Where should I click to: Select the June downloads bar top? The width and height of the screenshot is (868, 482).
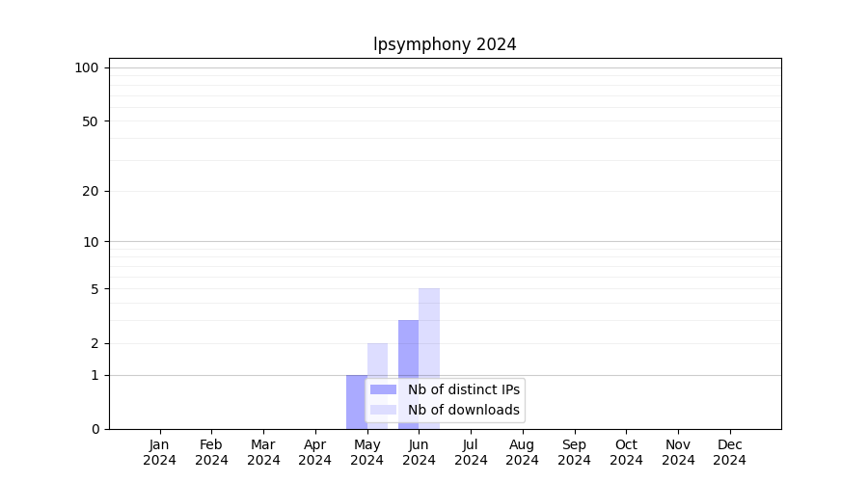(x=429, y=291)
